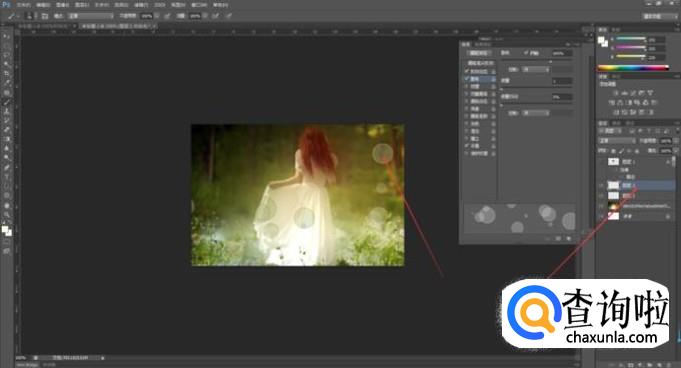Image resolution: width=681 pixels, height=368 pixels.
Task: Select the Shape tool
Action: tap(7, 195)
